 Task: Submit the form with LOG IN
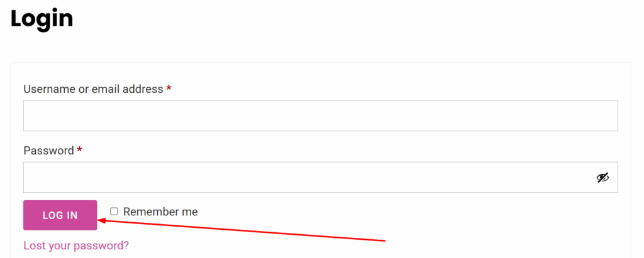60,215
